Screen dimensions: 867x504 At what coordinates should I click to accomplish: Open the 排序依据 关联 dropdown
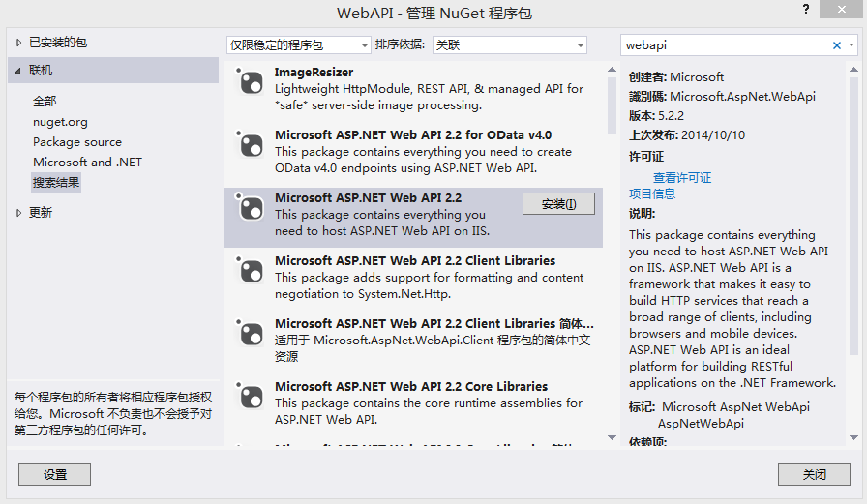[x=509, y=45]
